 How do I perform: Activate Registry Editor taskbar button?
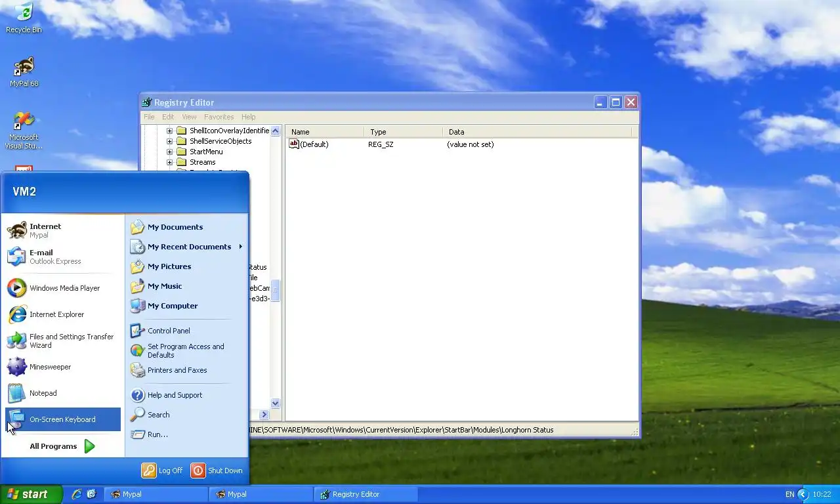366,494
